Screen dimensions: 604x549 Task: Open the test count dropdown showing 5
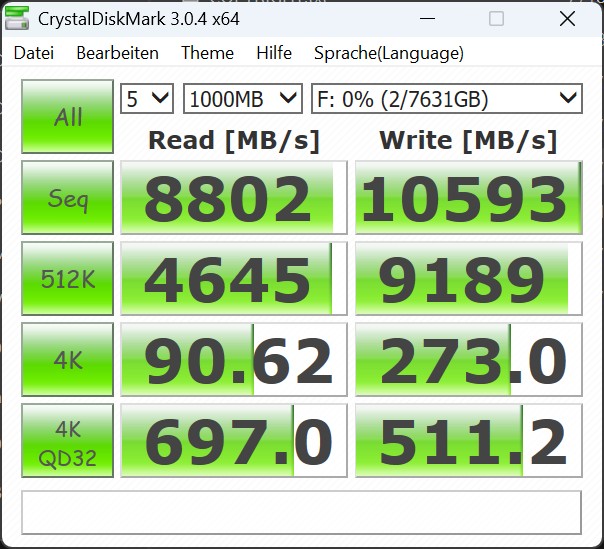[x=147, y=98]
